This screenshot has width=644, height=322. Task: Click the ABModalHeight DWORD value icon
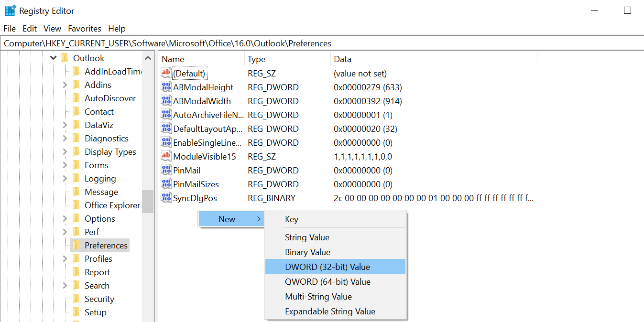click(166, 87)
